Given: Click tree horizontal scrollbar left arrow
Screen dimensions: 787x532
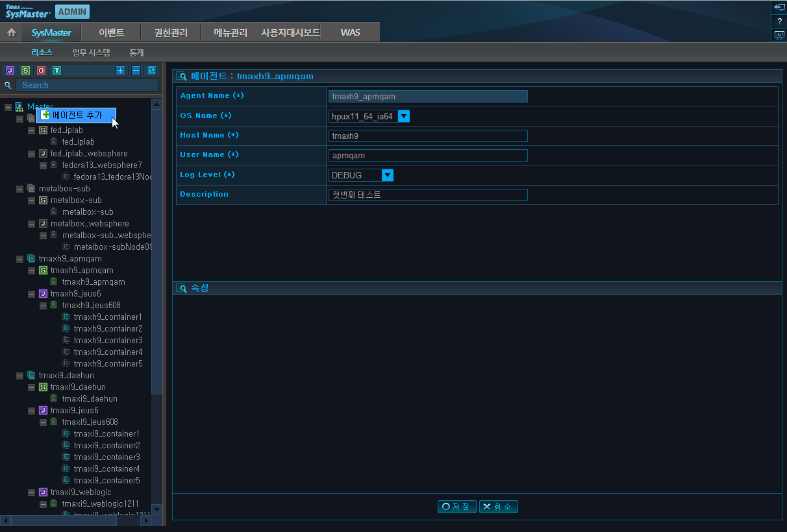Looking at the screenshot, I should click(x=6, y=520).
